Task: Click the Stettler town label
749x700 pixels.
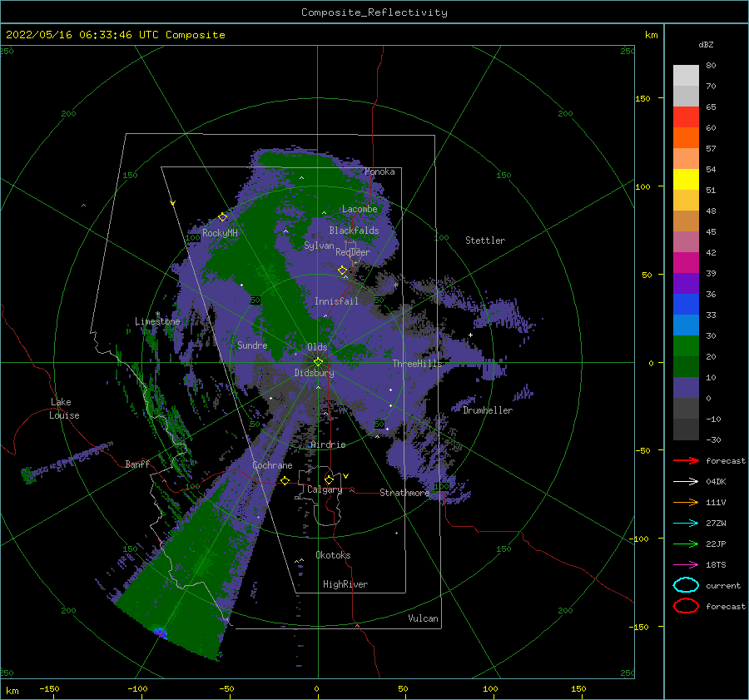Action: [485, 241]
